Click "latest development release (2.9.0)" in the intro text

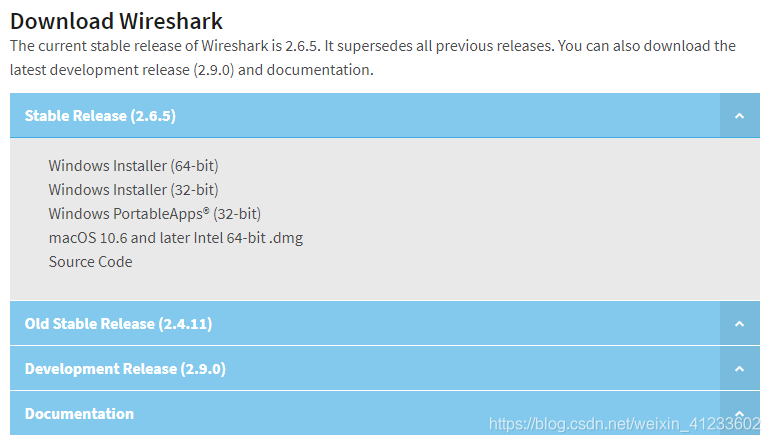[121, 70]
